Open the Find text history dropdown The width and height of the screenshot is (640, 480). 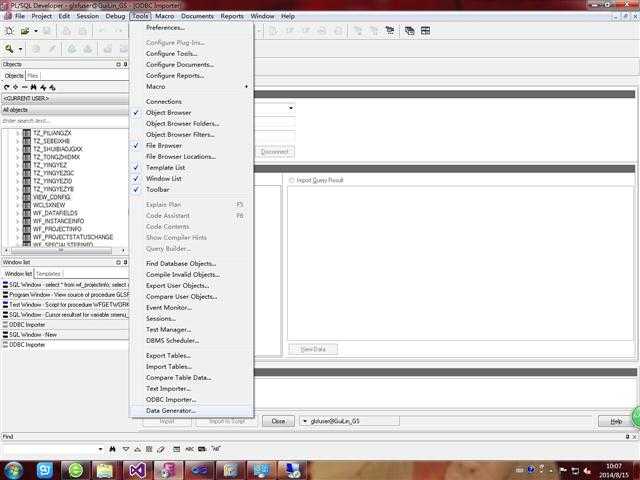(x=100, y=449)
